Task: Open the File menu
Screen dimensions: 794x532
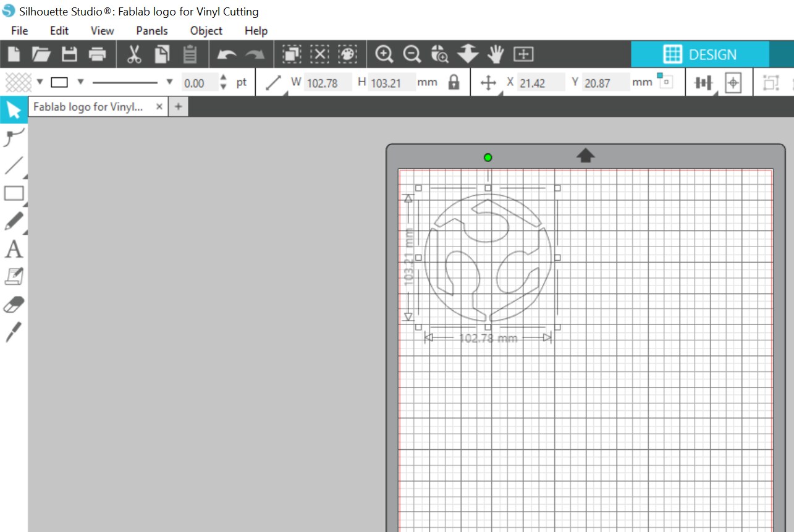Action: (20, 30)
